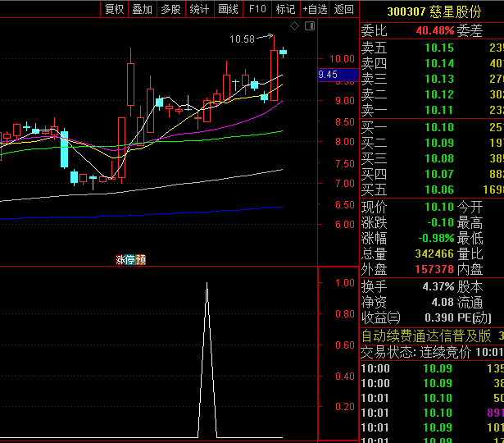The image size is (504, 443).
Task: Click the 最低 low price label
Action: coord(470,239)
